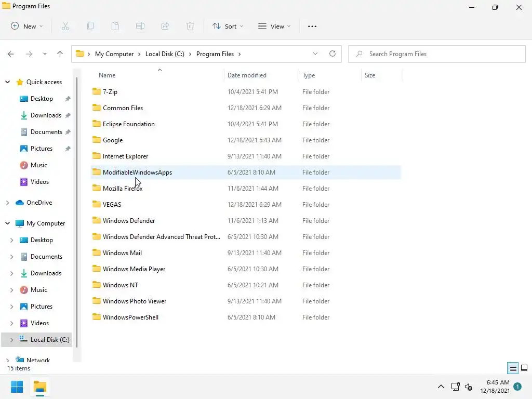Collapse the My Computer tree node
Viewport: 532px width, 399px height.
(7, 223)
